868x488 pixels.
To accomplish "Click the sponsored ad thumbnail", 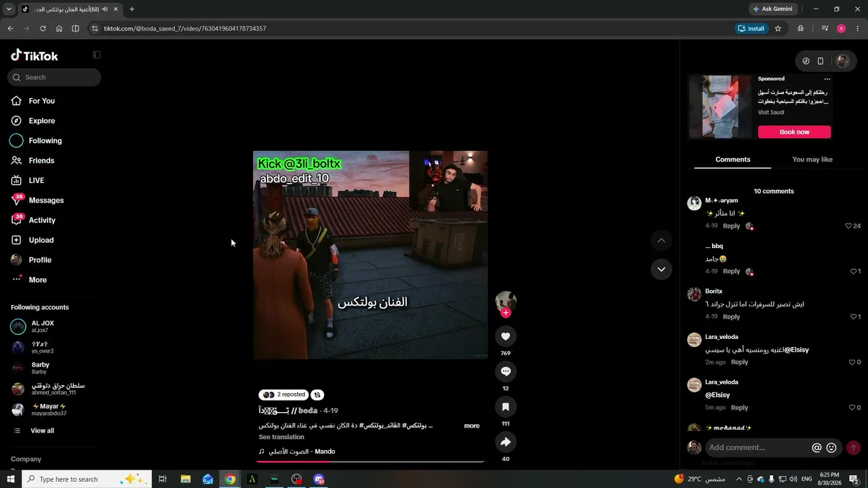I will click(720, 107).
